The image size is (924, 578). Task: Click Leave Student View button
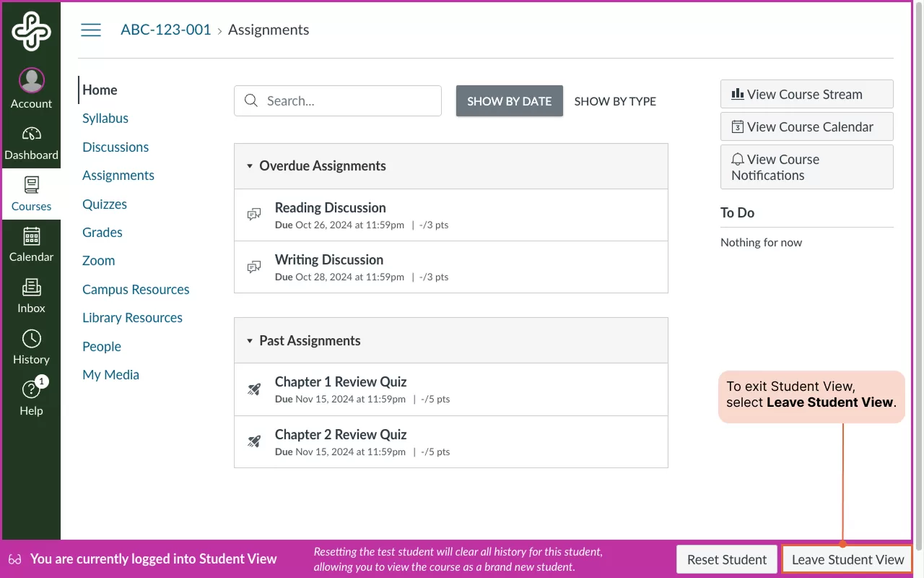(x=847, y=559)
